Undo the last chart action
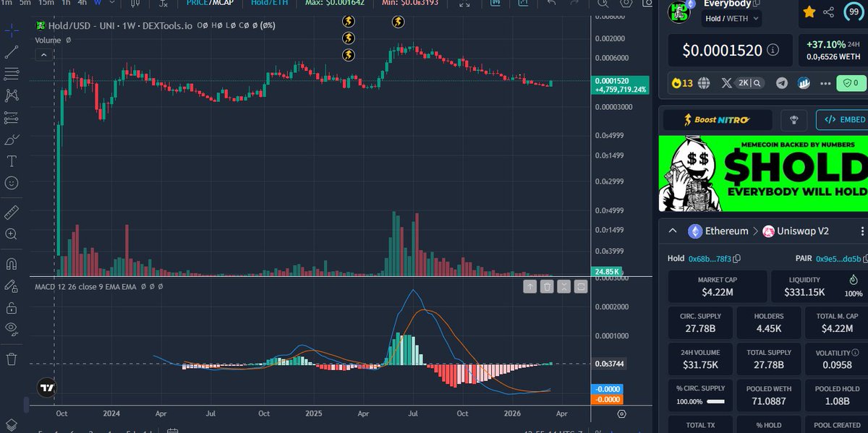The image size is (868, 433). point(552,4)
